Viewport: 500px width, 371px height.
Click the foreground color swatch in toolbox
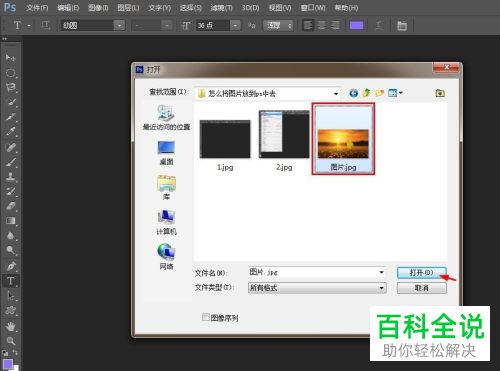pos(8,364)
